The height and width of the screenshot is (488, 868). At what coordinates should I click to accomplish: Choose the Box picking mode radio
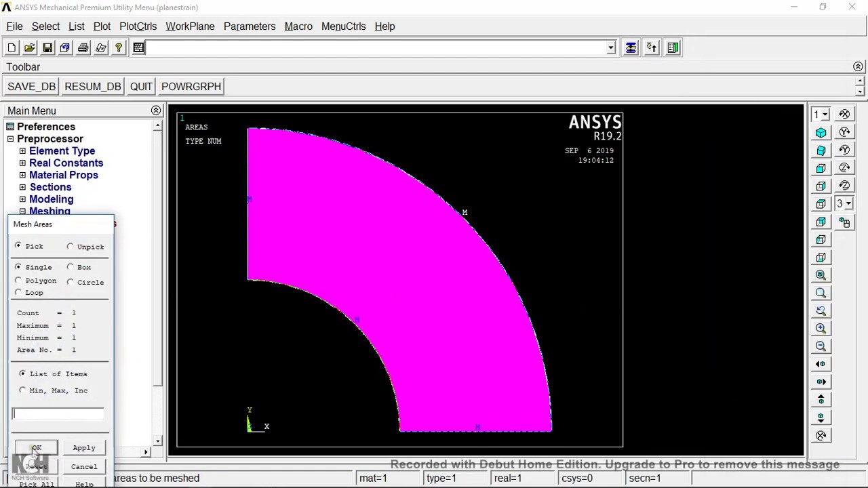coord(71,266)
